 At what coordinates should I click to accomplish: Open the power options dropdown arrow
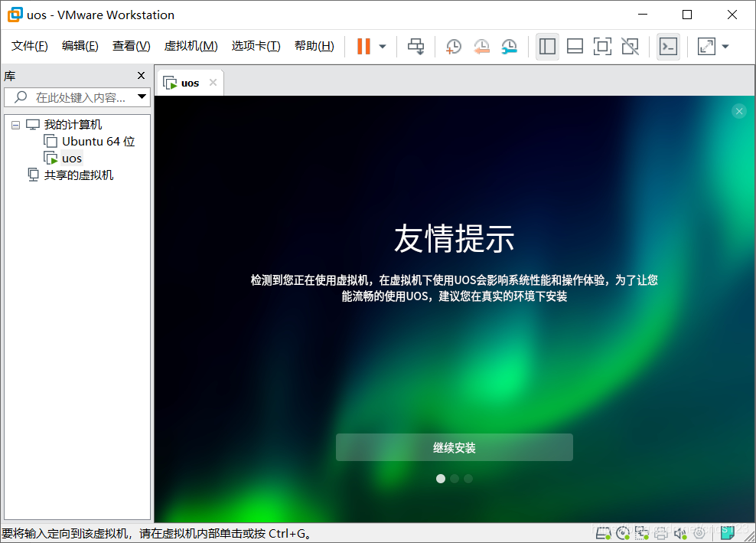click(x=383, y=47)
